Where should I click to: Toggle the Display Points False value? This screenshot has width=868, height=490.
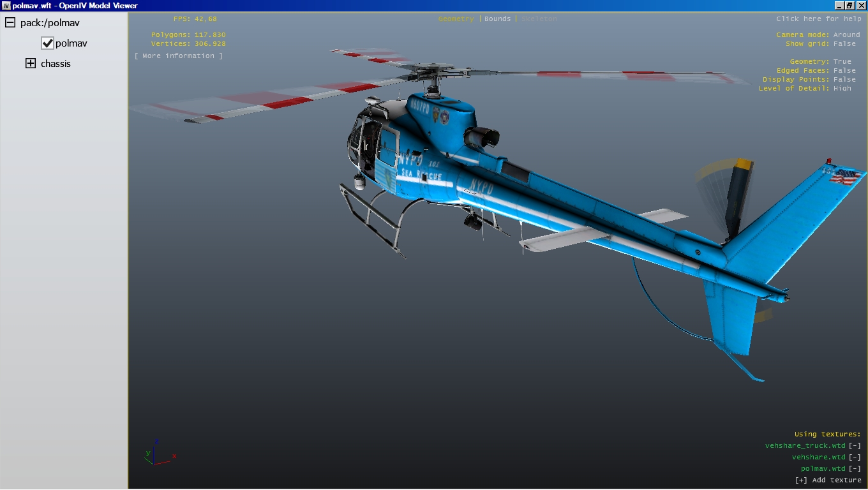point(844,80)
